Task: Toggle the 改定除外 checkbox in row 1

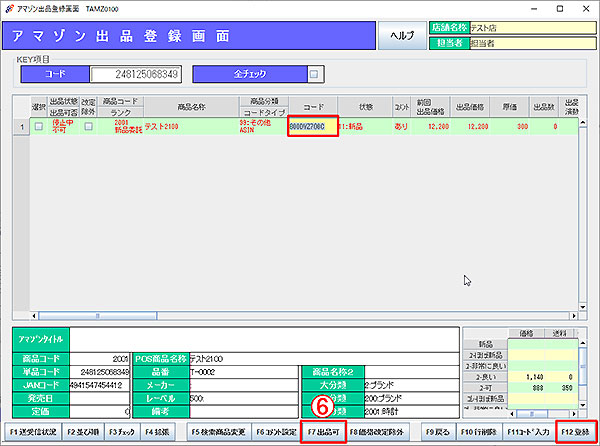Action: [x=87, y=127]
